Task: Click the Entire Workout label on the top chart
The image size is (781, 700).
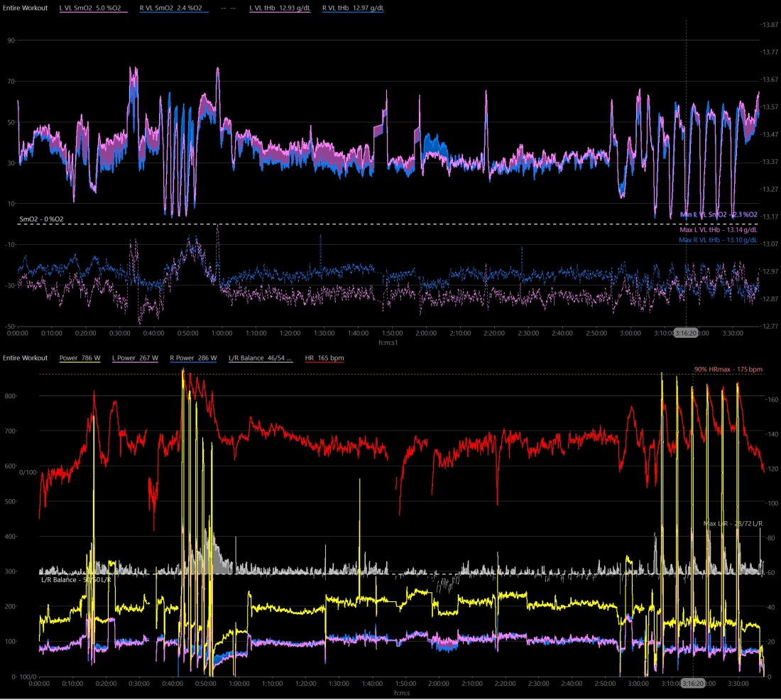Action: (26, 8)
